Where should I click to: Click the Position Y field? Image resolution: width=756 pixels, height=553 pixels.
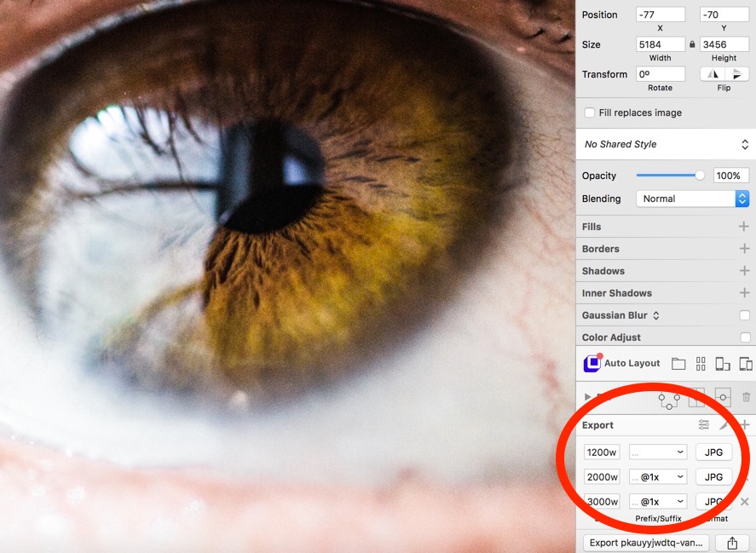click(x=724, y=14)
